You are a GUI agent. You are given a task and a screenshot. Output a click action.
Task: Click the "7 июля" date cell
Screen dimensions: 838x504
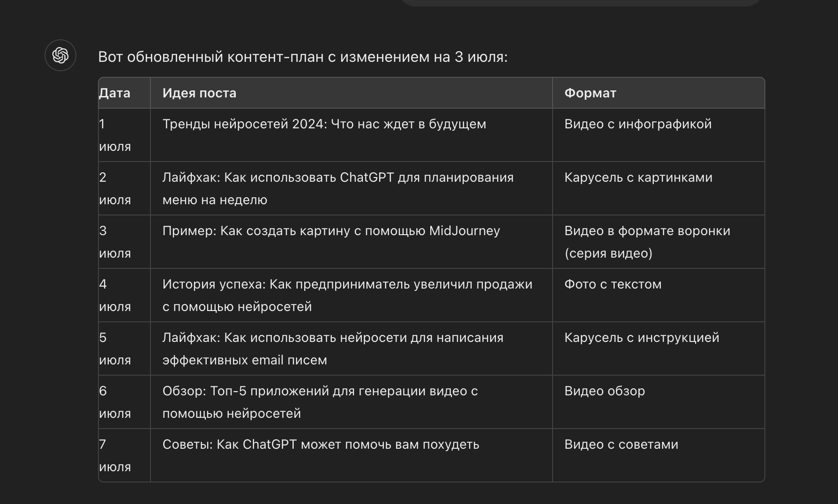click(x=124, y=455)
